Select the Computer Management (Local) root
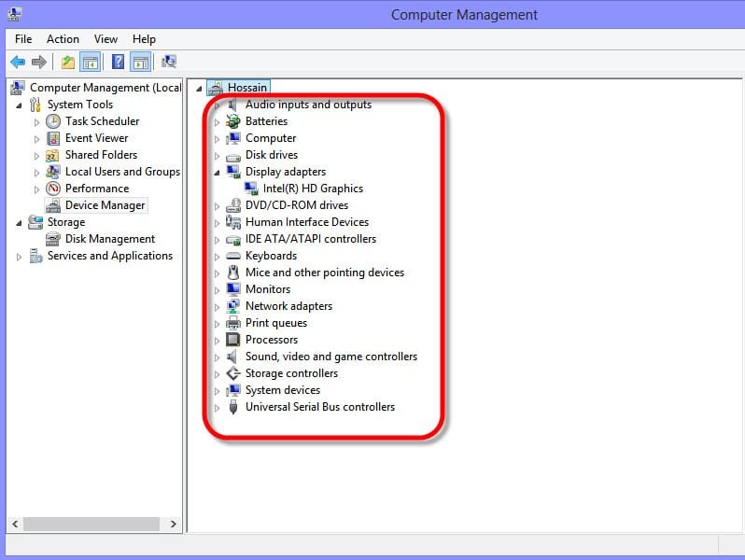Image resolution: width=745 pixels, height=560 pixels. (x=105, y=88)
